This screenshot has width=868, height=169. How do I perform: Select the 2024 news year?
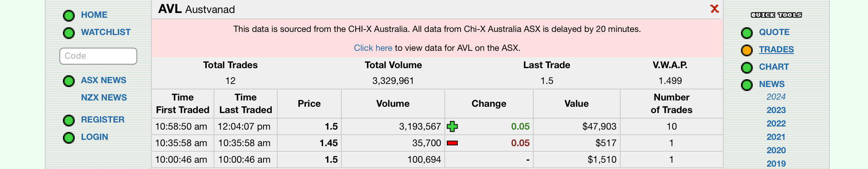tap(776, 97)
